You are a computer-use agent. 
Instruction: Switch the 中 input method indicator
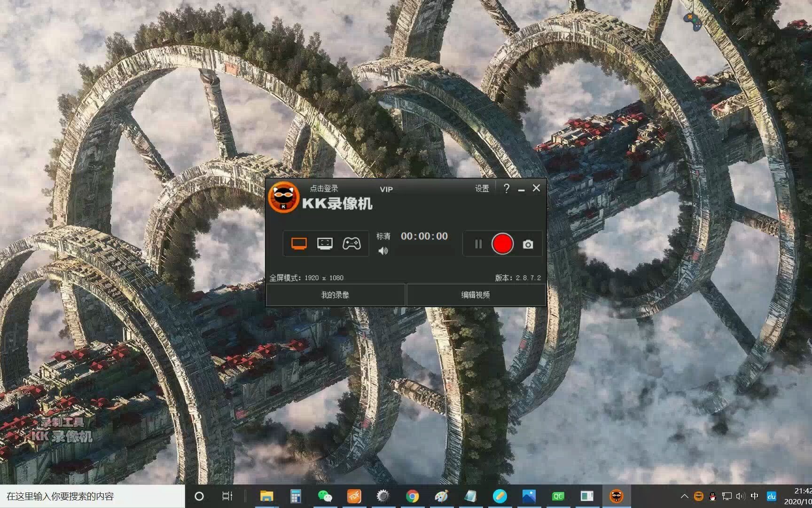[755, 496]
